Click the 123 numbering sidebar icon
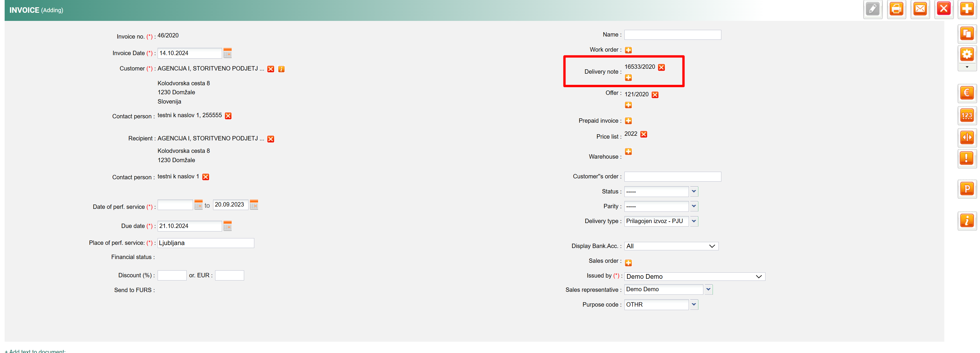This screenshot has height=353, width=980. coord(966,115)
